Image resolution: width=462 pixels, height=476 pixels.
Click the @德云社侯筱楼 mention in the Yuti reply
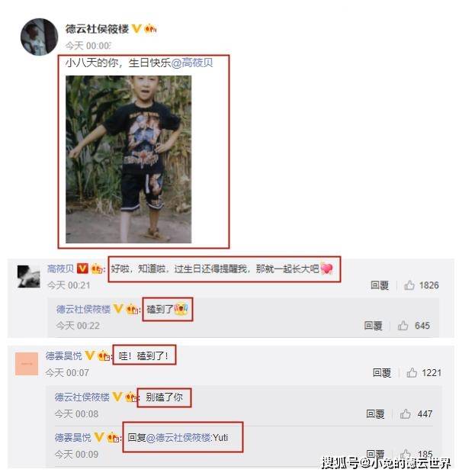[x=178, y=437]
